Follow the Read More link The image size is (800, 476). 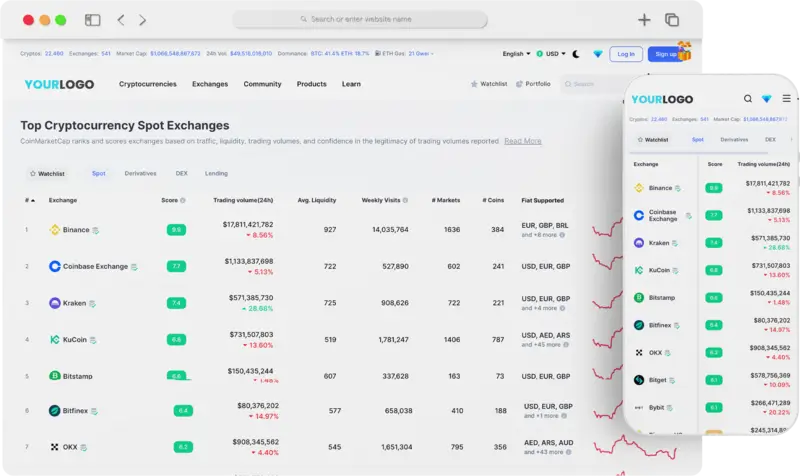point(523,141)
